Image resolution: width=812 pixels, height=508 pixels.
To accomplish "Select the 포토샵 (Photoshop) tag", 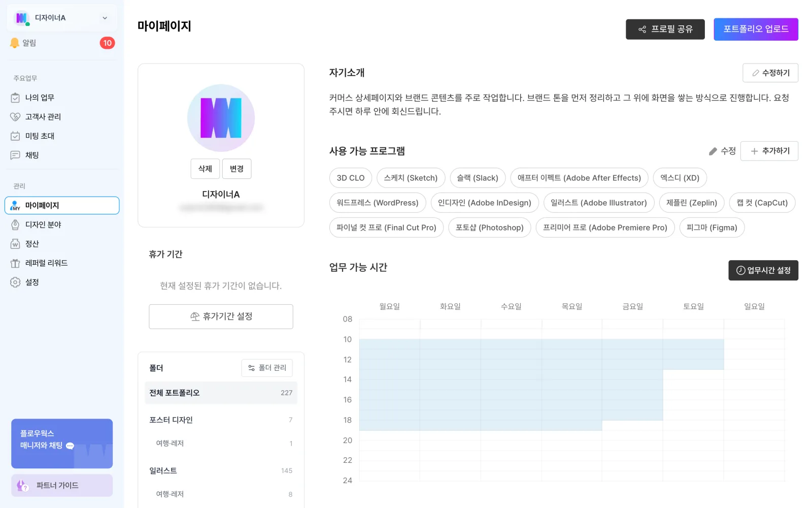I will [489, 228].
